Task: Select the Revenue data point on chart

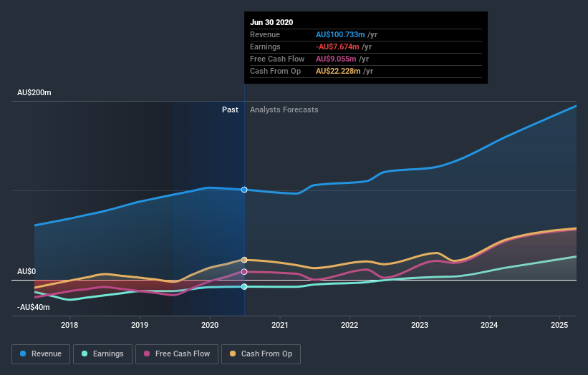Action: 244,190
